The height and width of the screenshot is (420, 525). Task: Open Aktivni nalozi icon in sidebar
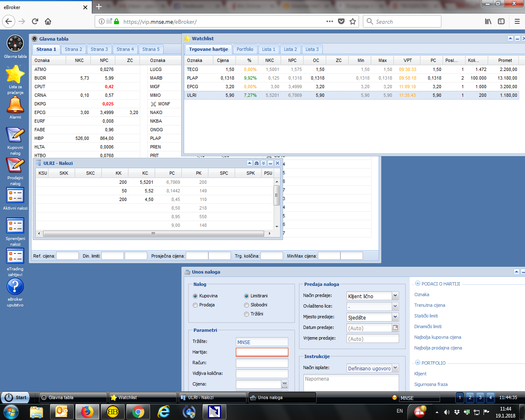tap(15, 195)
